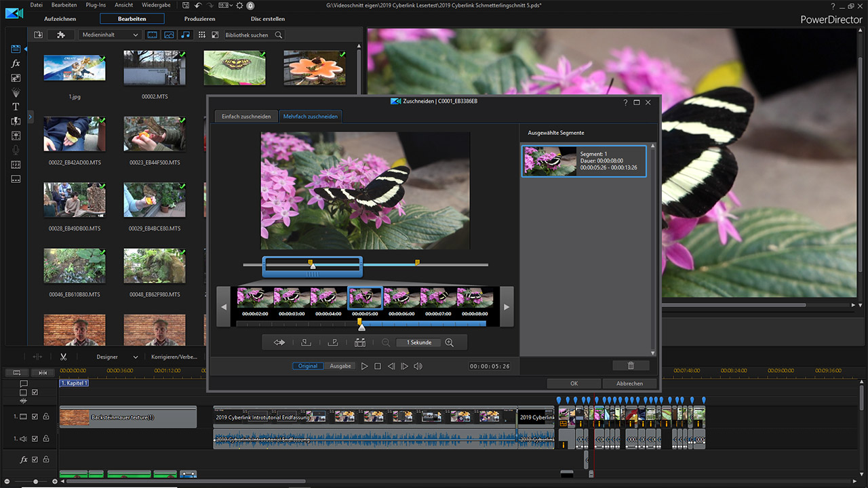Switch to Einfach zuschneiden tab

pyautogui.click(x=246, y=117)
